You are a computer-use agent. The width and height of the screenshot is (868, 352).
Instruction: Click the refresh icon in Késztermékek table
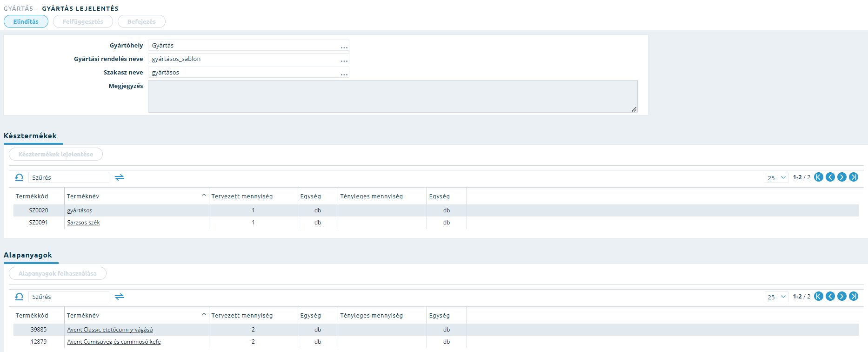tap(19, 177)
